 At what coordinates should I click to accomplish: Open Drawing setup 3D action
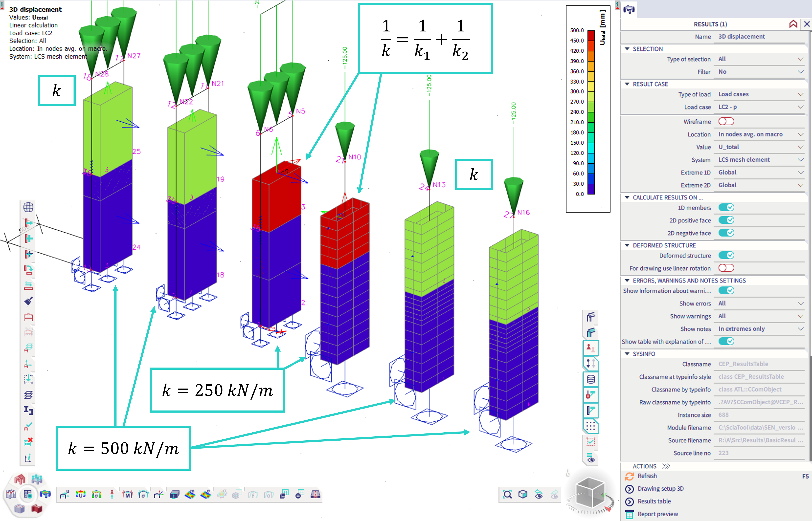(660, 489)
